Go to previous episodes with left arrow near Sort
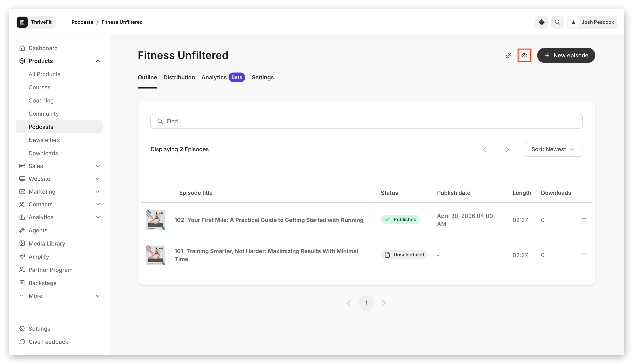 point(484,149)
